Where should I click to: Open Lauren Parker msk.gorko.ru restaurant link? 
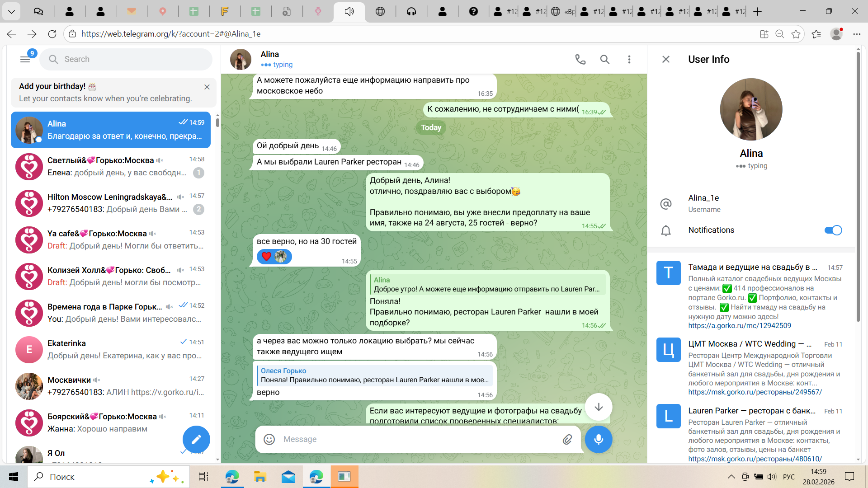click(x=755, y=459)
